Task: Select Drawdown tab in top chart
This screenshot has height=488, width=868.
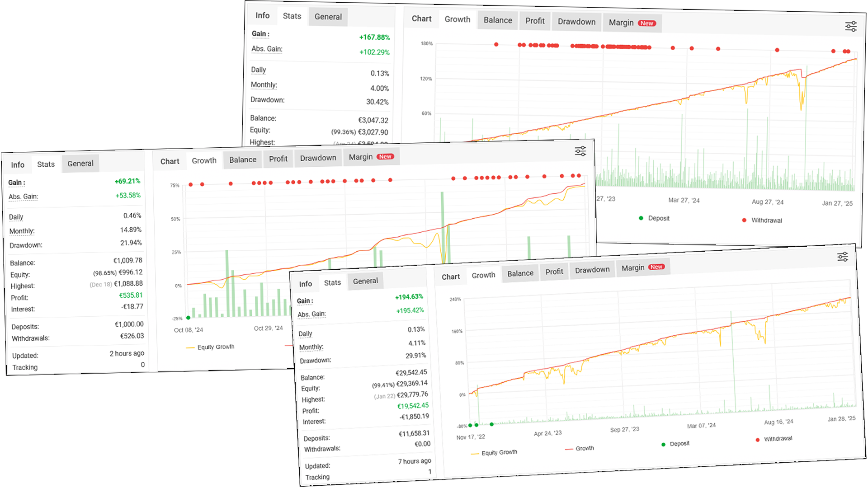Action: click(576, 22)
